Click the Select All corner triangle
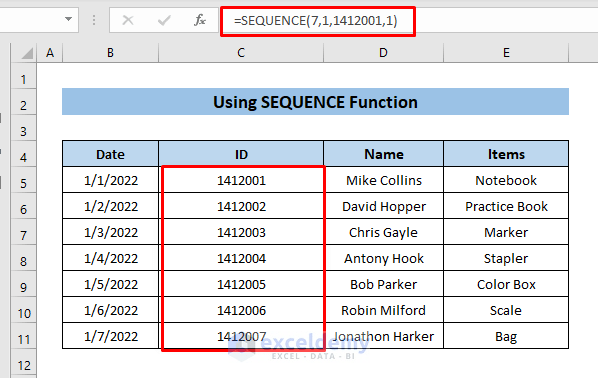The height and width of the screenshot is (378, 598). pos(27,53)
